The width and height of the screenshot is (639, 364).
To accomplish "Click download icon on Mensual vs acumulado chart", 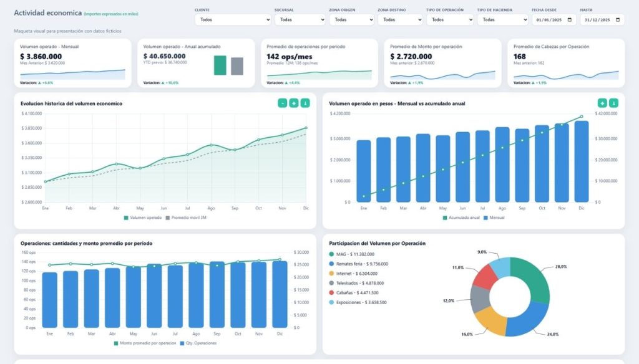I will [x=613, y=103].
